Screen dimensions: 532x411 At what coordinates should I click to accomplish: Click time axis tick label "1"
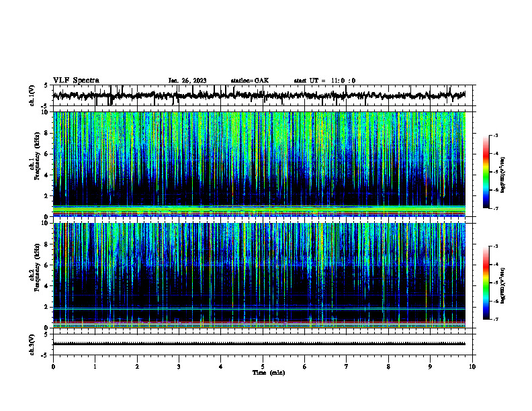(95, 367)
